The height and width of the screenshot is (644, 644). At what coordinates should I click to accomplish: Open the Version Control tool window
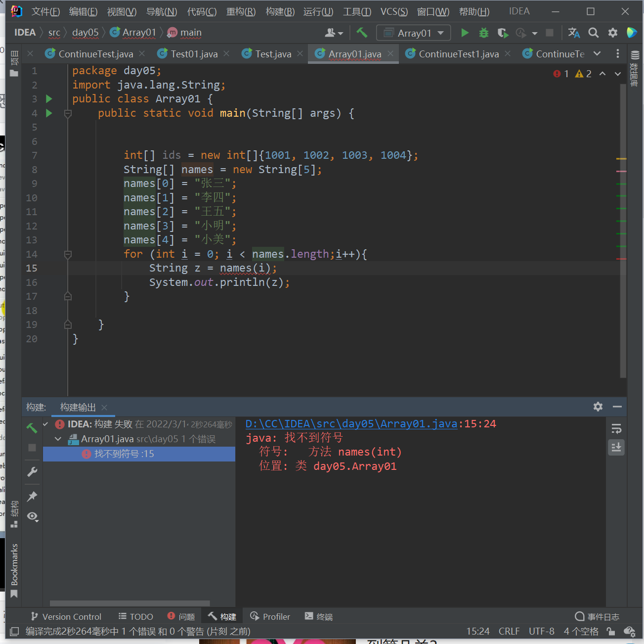coord(66,617)
